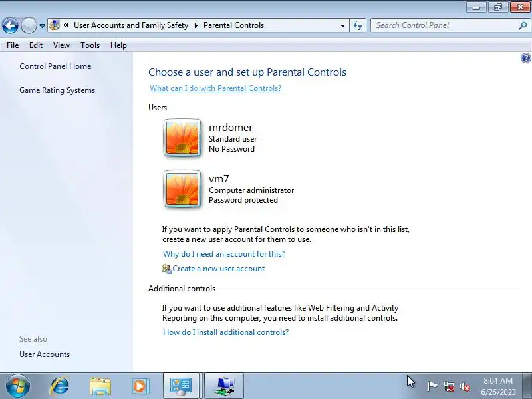
Task: Open the blue Help question mark icon
Action: coord(525,58)
